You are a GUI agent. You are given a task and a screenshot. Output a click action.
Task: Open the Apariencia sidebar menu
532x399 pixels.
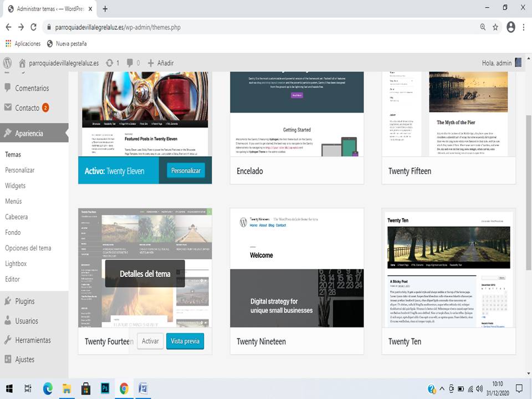tap(34, 134)
